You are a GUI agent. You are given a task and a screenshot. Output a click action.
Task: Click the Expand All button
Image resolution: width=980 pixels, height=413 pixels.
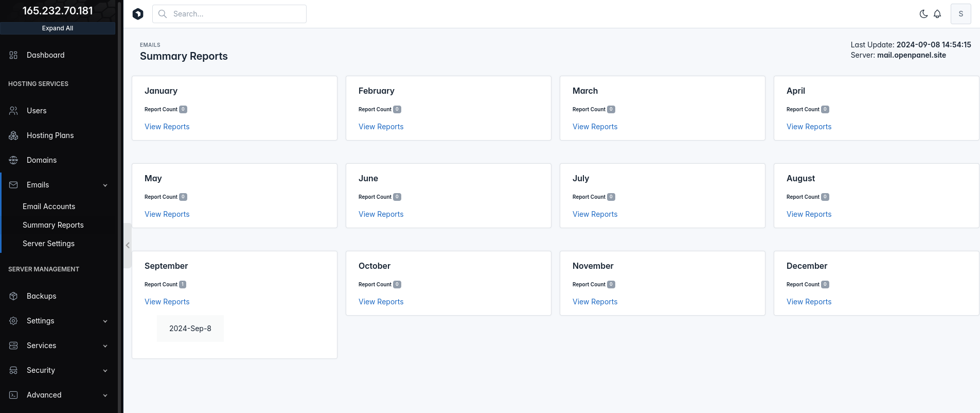click(x=58, y=28)
